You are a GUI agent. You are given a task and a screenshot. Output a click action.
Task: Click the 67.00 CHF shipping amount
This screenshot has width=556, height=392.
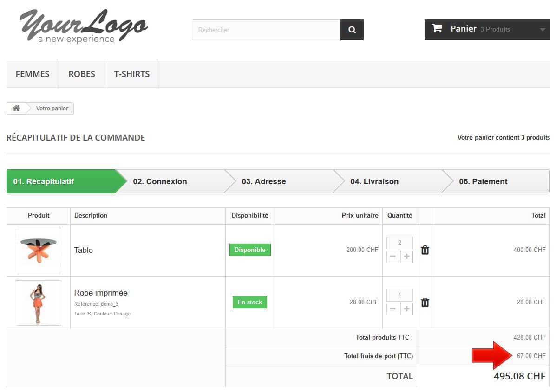[x=531, y=356]
